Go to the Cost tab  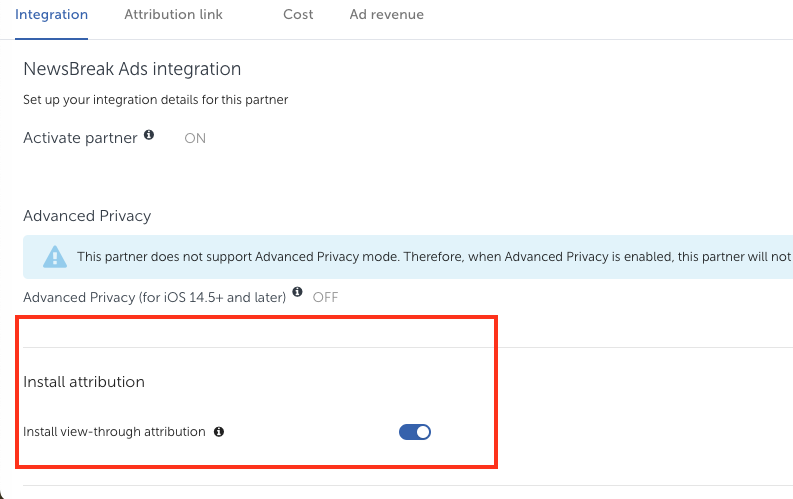[298, 15]
